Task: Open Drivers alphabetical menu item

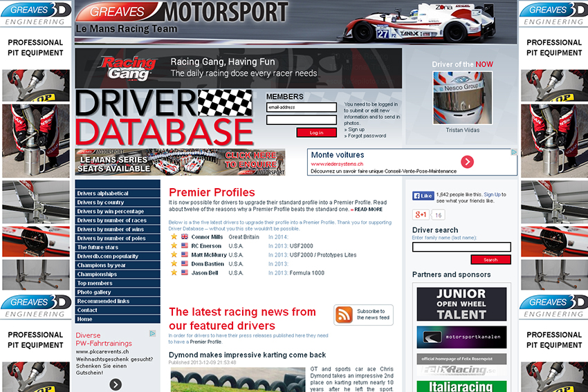Action: (x=118, y=194)
